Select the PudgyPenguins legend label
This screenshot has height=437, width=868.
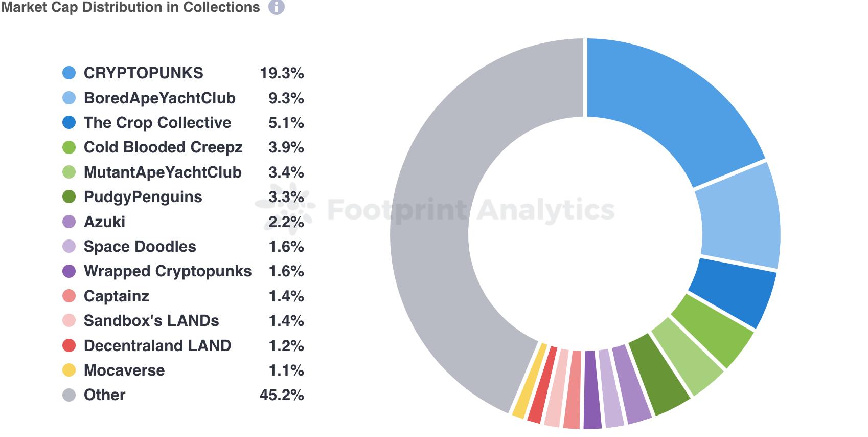(x=143, y=197)
